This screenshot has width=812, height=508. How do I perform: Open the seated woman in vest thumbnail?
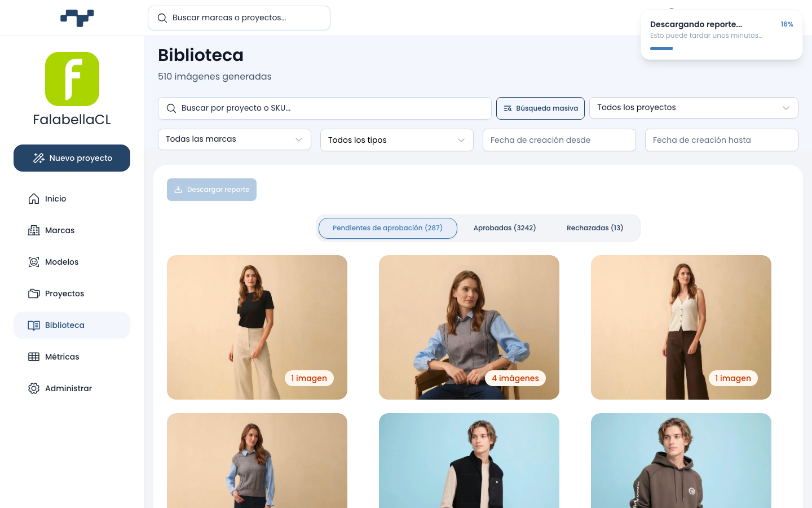click(469, 327)
